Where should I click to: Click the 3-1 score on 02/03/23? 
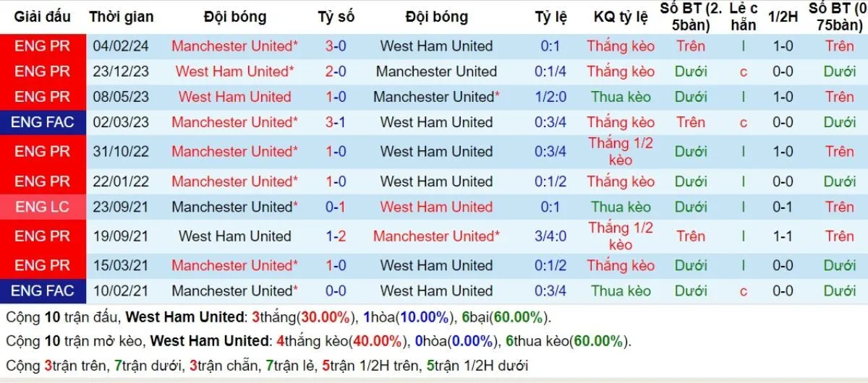tap(336, 122)
